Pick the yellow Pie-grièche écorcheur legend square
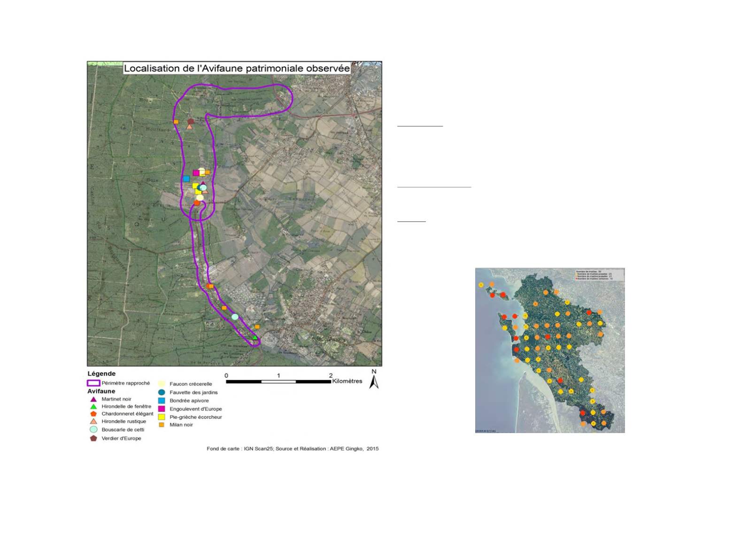Image resolution: width=756 pixels, height=535 pixels. pos(162,417)
